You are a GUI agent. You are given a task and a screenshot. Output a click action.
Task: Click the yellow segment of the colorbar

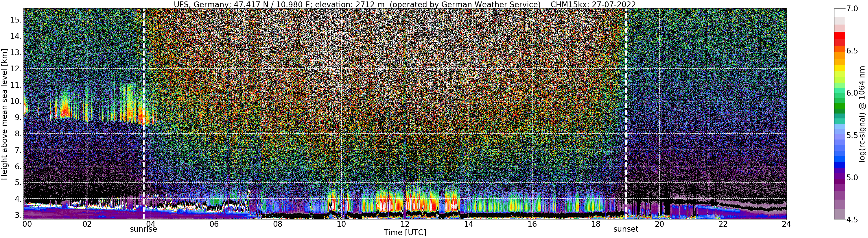point(839,68)
